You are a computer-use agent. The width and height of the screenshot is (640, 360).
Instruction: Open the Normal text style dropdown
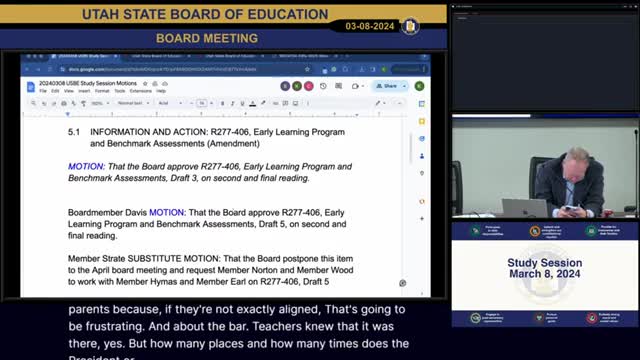(x=133, y=103)
